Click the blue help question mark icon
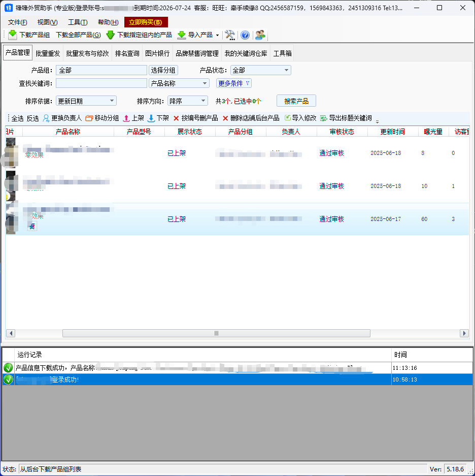Viewport: 475px width, 476px height. coord(245,35)
